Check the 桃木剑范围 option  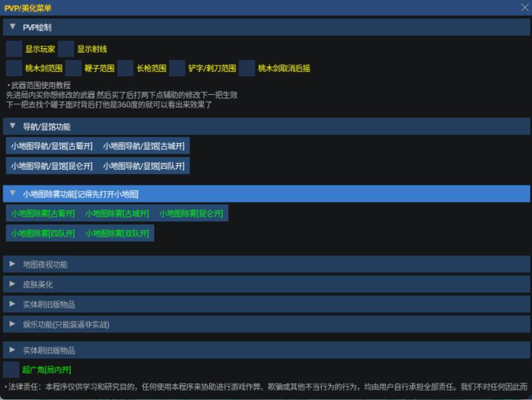[14, 68]
